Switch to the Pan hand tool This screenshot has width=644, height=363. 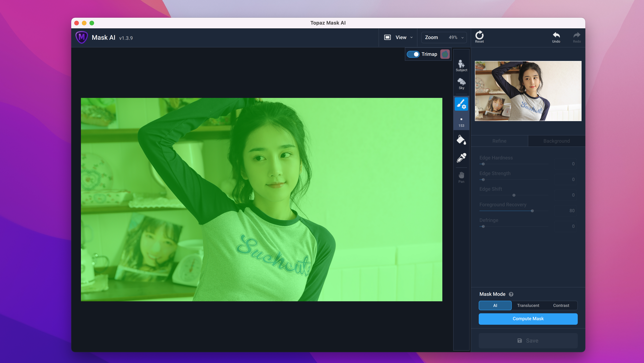[x=461, y=177]
